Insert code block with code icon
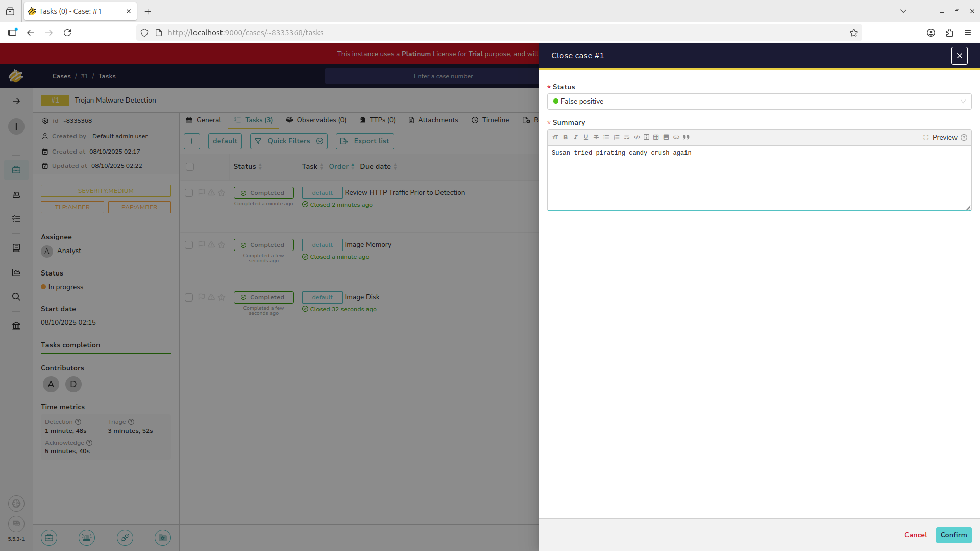 (x=636, y=137)
